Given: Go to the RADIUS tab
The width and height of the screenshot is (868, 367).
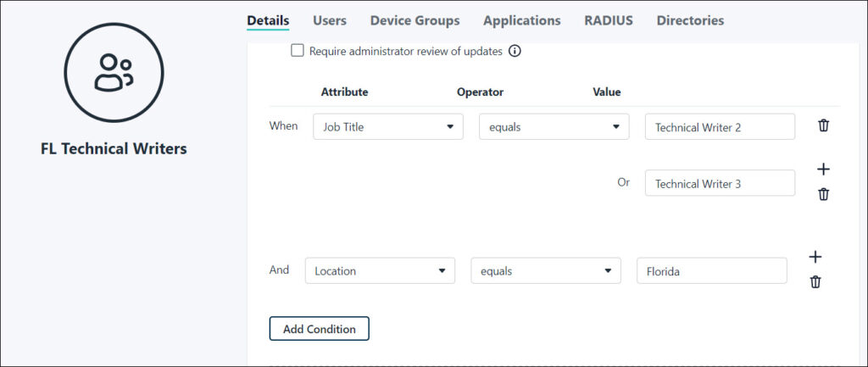Looking at the screenshot, I should [x=608, y=20].
